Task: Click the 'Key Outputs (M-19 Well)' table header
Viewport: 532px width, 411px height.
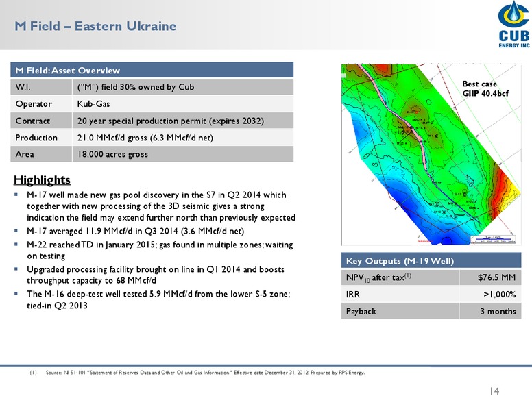Action: point(431,260)
